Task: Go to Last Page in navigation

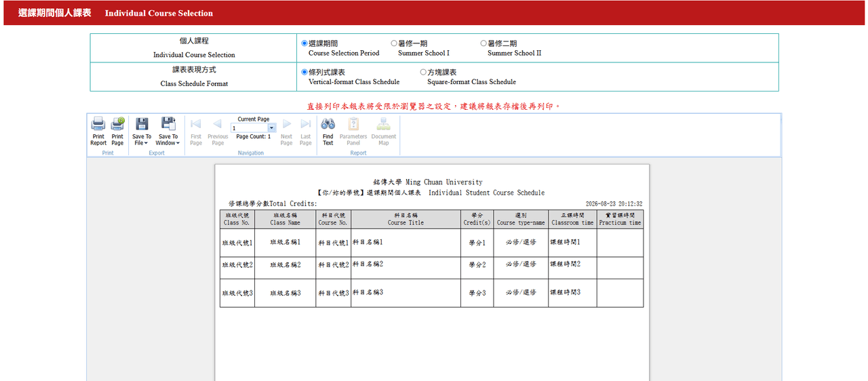Action: 306,131
